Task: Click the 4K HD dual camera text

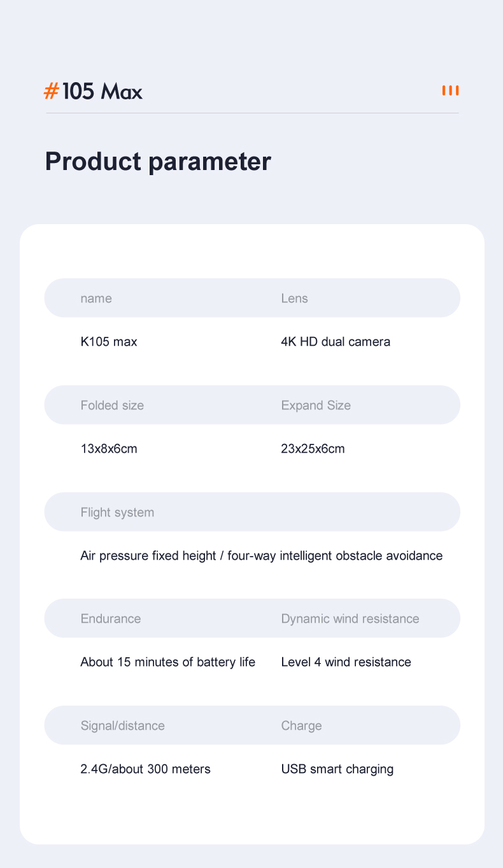Action: pyautogui.click(x=336, y=342)
